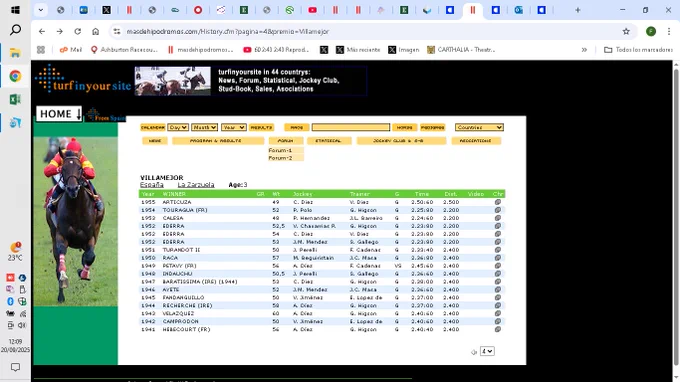Click the browser back arrow
Screen dimensions: 680x382
point(42,31)
